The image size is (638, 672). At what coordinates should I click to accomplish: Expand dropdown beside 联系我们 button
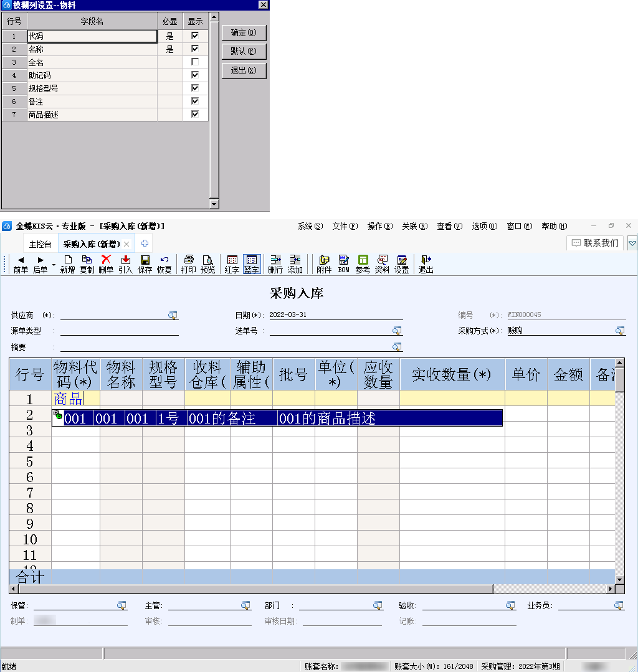(x=632, y=243)
